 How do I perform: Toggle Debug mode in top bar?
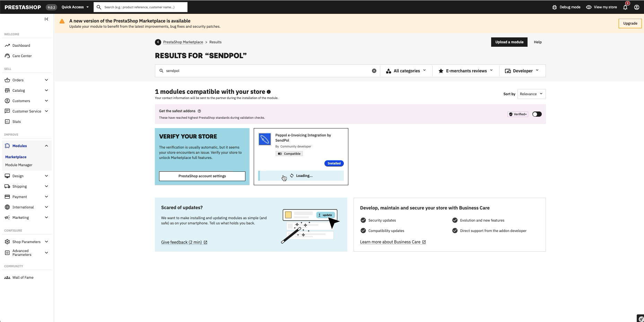click(566, 7)
